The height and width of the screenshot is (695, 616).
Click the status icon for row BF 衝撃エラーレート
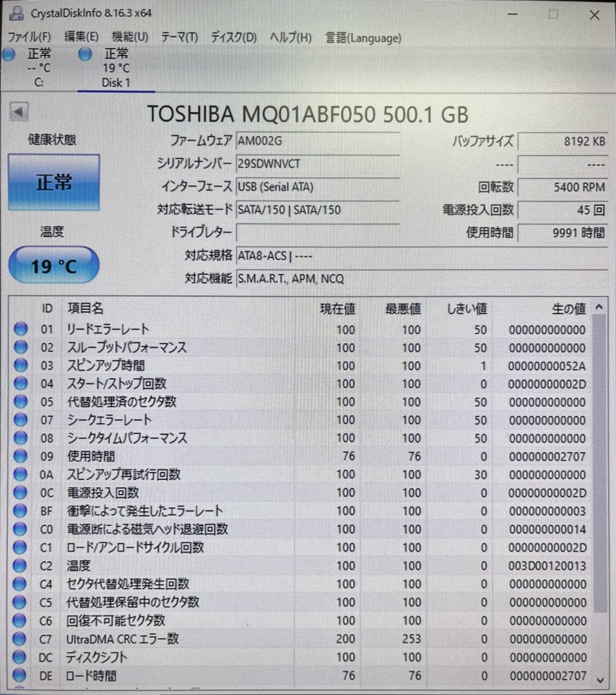(21, 511)
